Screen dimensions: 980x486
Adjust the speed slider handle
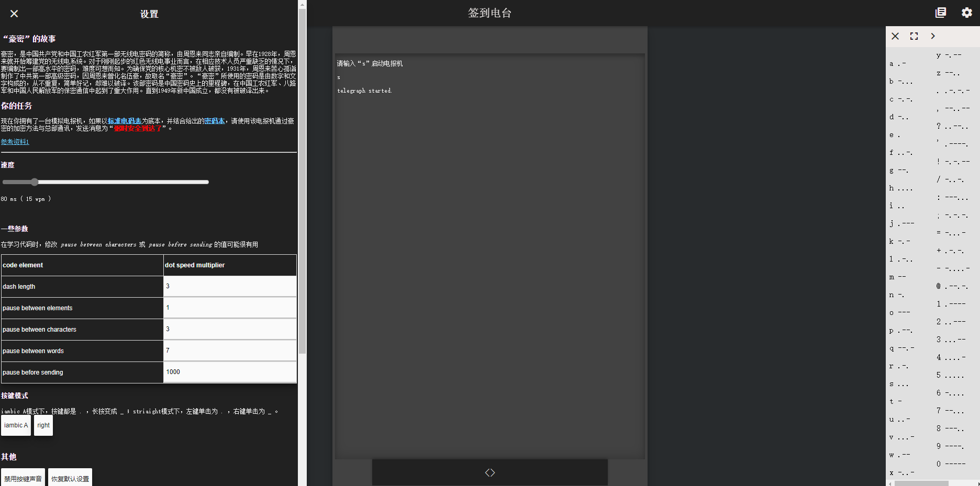[35, 182]
